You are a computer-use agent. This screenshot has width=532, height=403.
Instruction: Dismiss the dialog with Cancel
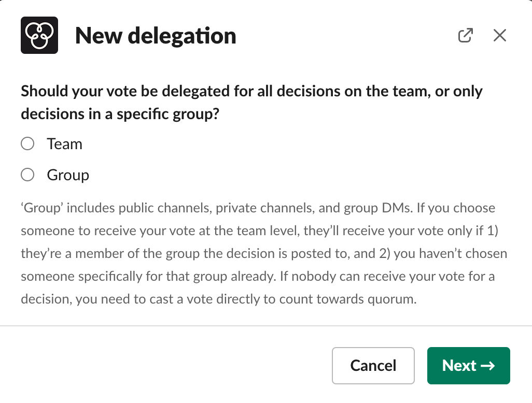click(x=373, y=366)
